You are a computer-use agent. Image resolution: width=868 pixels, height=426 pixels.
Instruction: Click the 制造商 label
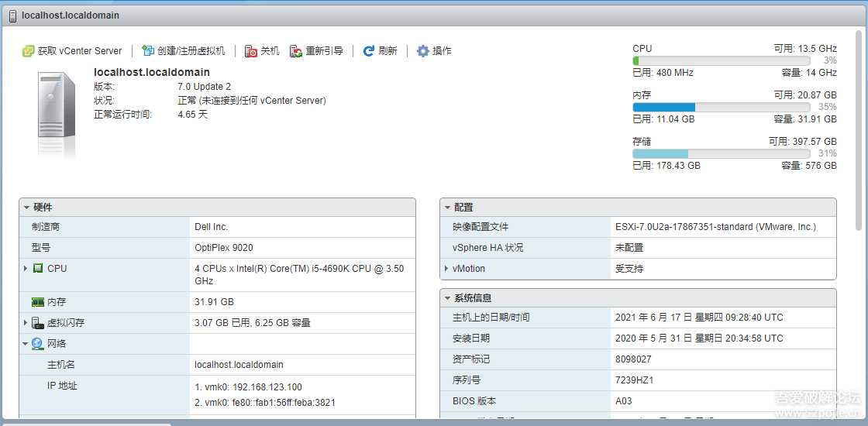coord(46,227)
